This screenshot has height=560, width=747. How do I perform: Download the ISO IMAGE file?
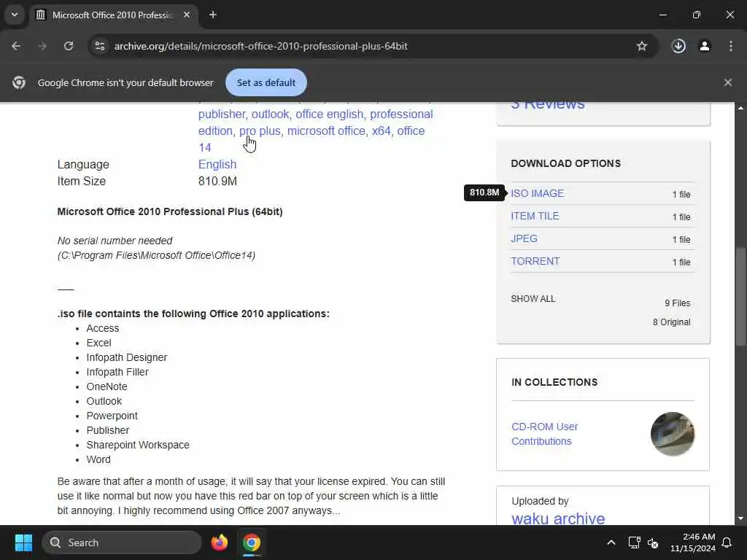[538, 193]
